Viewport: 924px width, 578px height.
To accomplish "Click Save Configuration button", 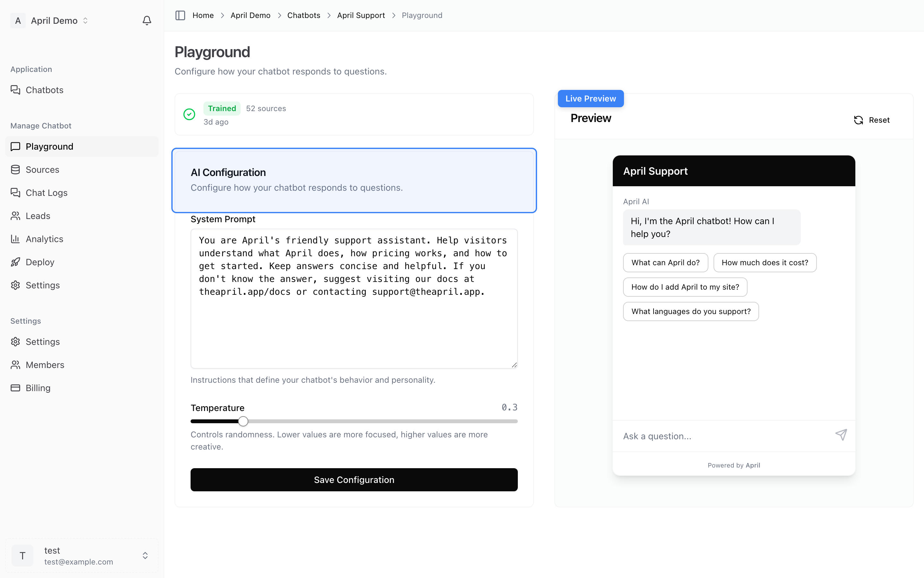I will pos(354,479).
